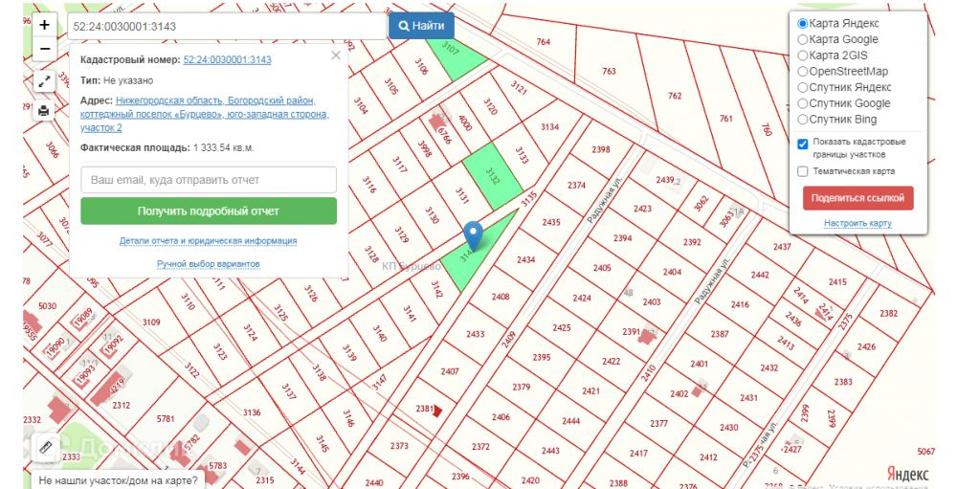
Task: Select parcel 5781 on the map
Action: tap(166, 418)
